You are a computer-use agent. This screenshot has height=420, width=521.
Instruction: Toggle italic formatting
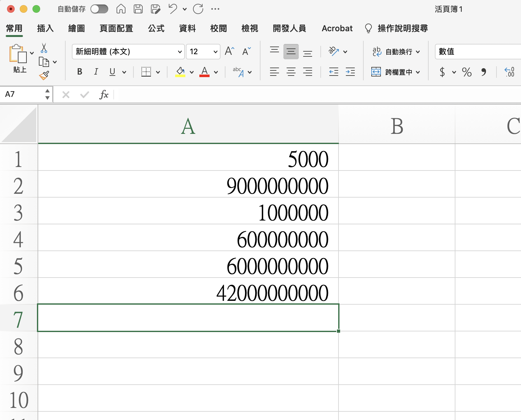click(96, 72)
